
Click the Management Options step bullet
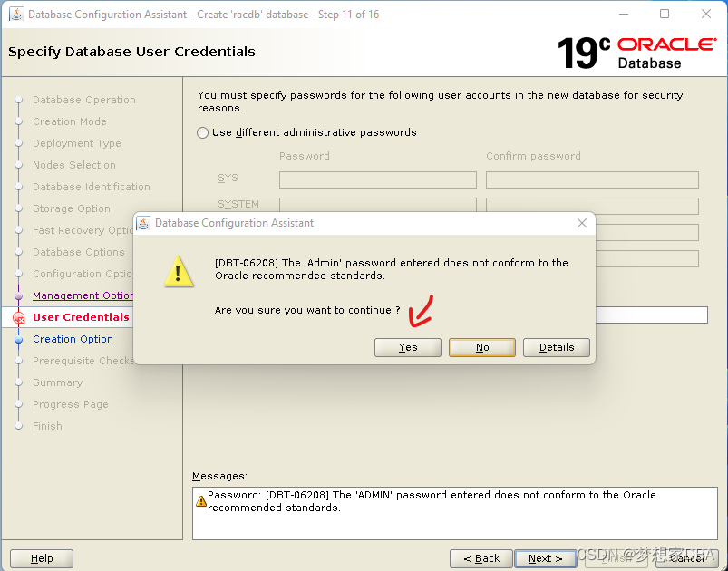18,295
